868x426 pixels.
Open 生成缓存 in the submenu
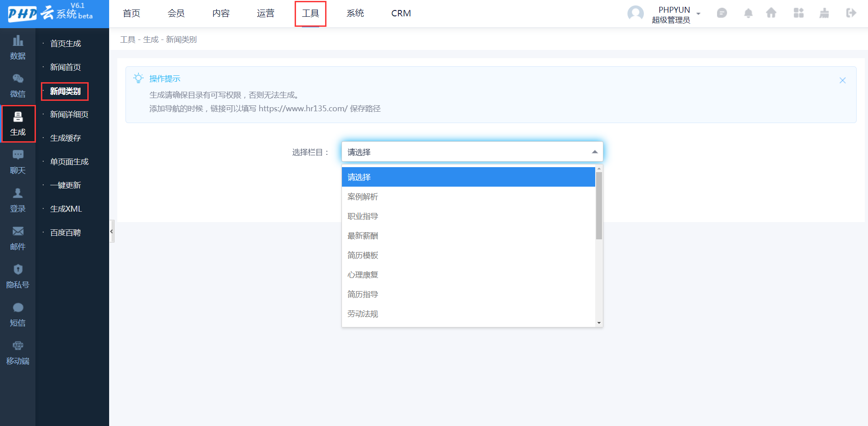pyautogui.click(x=65, y=138)
